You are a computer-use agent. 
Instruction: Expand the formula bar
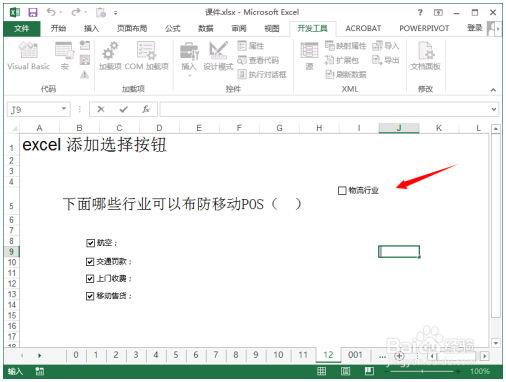[x=493, y=109]
